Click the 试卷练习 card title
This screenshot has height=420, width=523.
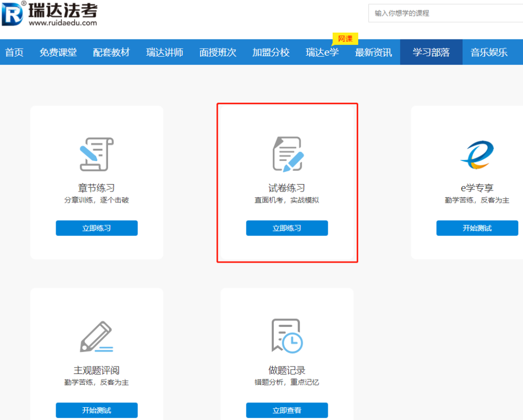point(287,188)
